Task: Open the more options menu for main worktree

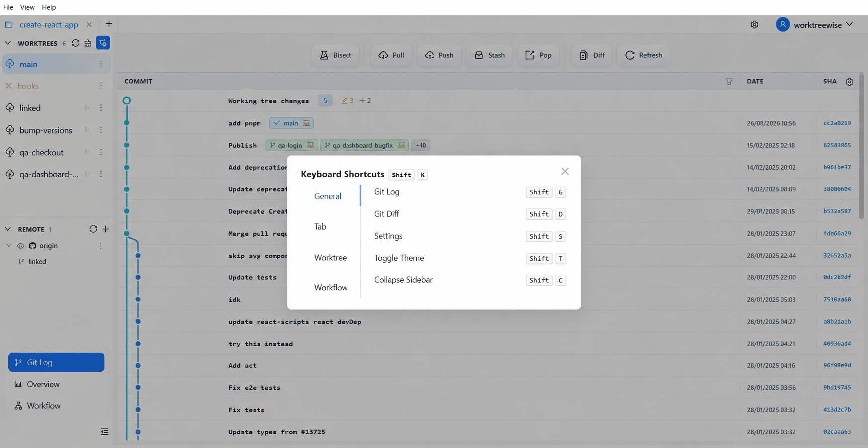Action: point(101,64)
